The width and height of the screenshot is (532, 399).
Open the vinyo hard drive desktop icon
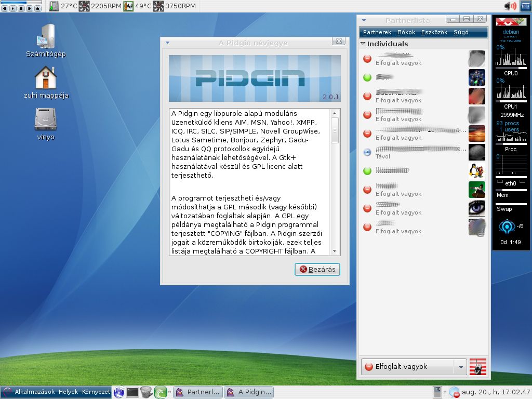(46, 124)
